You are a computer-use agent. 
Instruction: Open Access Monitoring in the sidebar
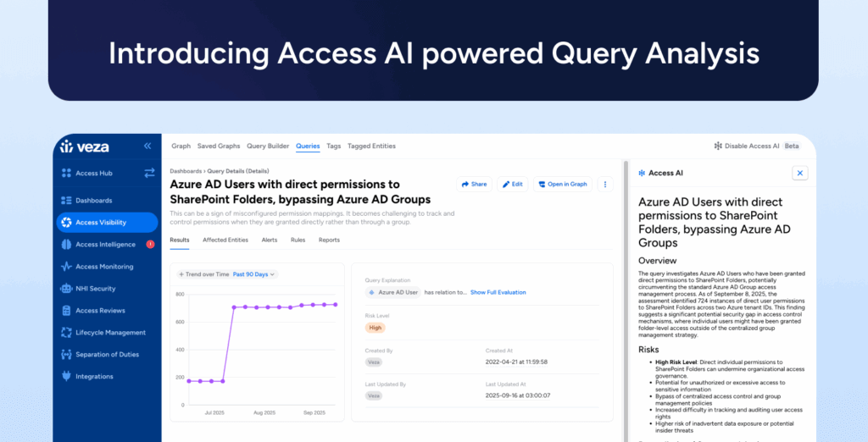(x=103, y=267)
